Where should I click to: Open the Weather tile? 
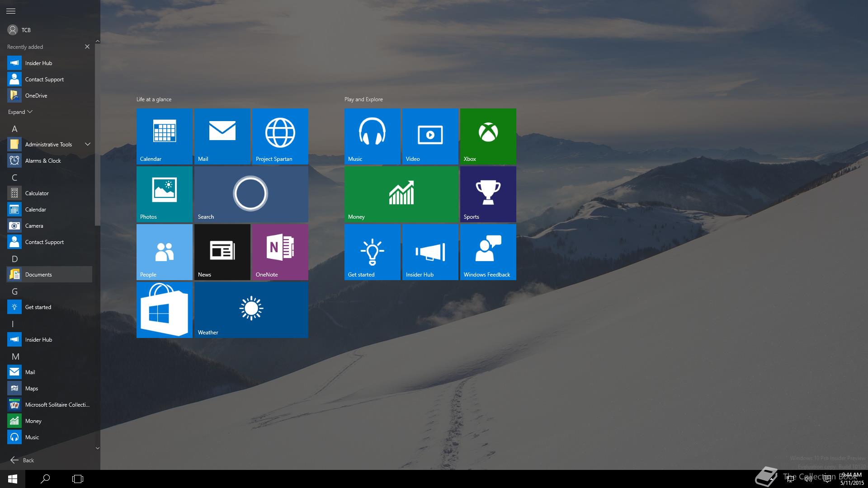coord(251,310)
